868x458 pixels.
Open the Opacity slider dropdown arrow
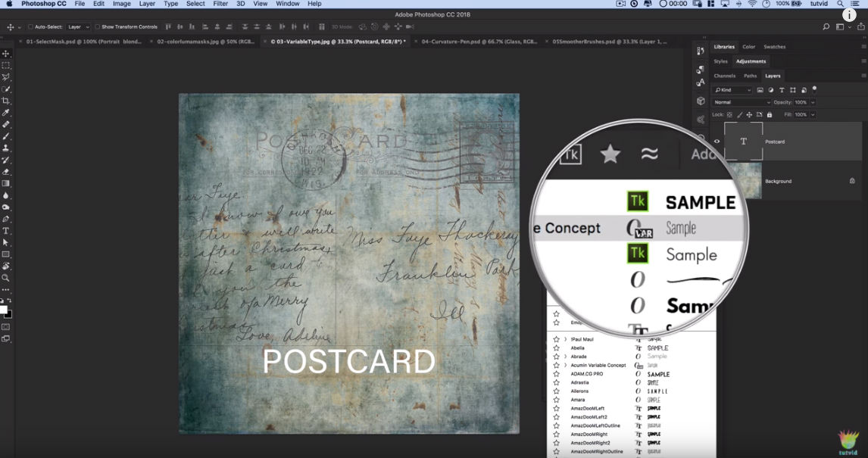click(813, 102)
